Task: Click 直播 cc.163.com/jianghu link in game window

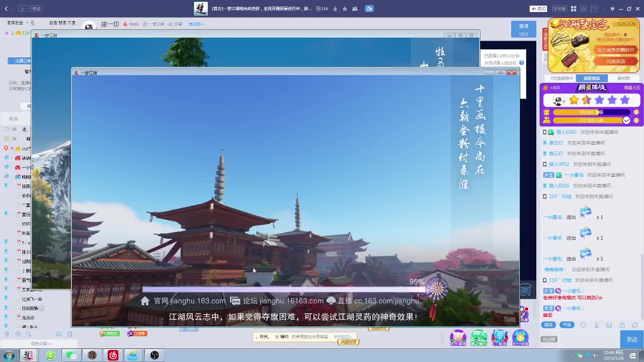Action: 372,301
